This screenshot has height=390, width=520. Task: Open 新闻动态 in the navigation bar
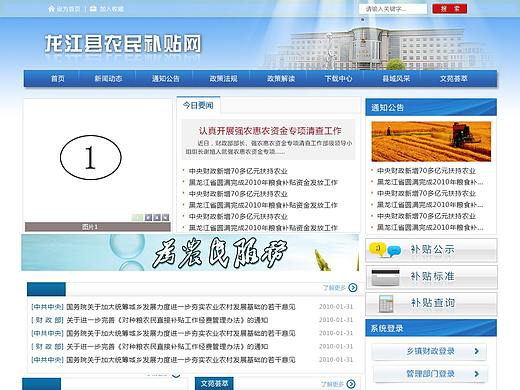pos(108,79)
